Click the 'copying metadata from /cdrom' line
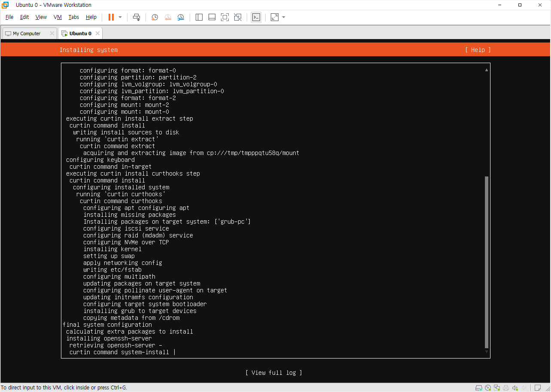The image size is (551, 392). [131, 318]
